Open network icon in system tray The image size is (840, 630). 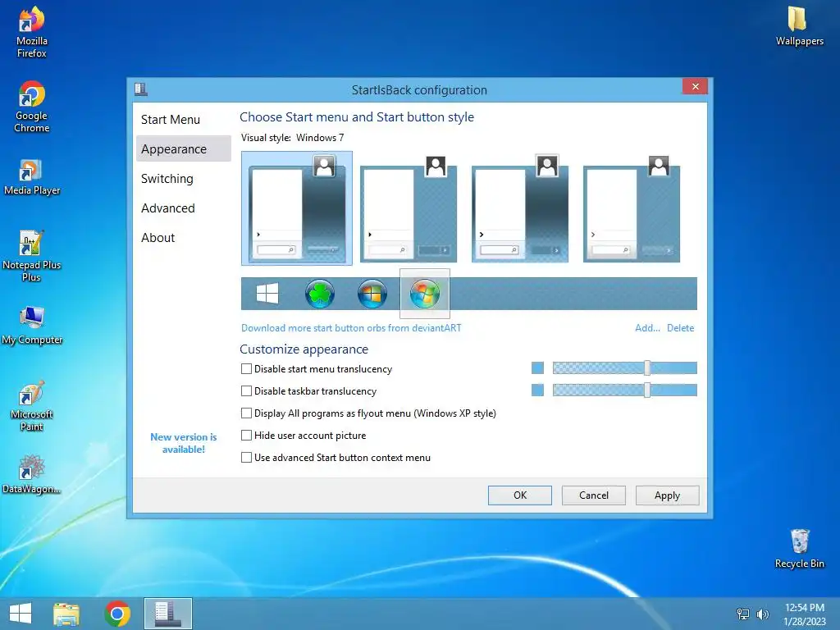pyautogui.click(x=743, y=614)
